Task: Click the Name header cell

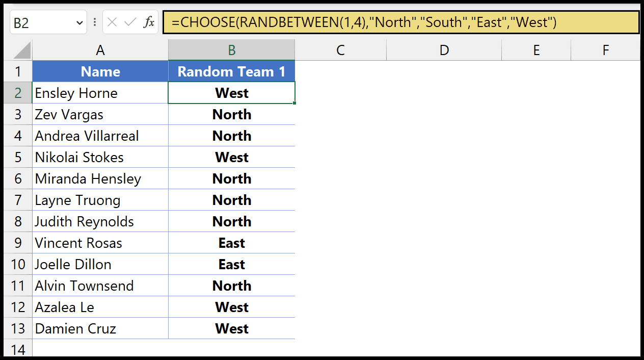Action: (100, 72)
